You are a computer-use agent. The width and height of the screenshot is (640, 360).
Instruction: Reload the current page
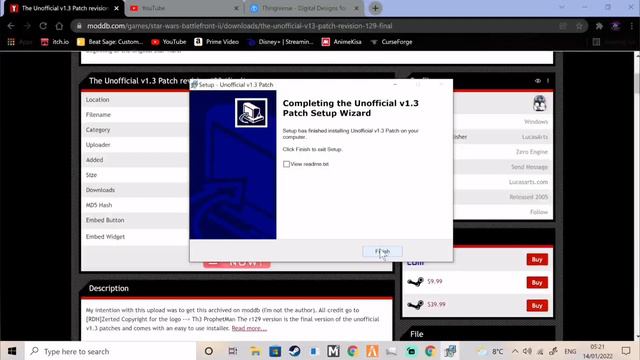tap(43, 26)
